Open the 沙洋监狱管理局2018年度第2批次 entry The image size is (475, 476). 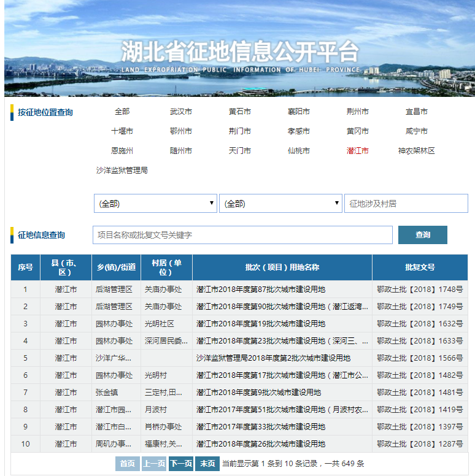pyautogui.click(x=273, y=358)
